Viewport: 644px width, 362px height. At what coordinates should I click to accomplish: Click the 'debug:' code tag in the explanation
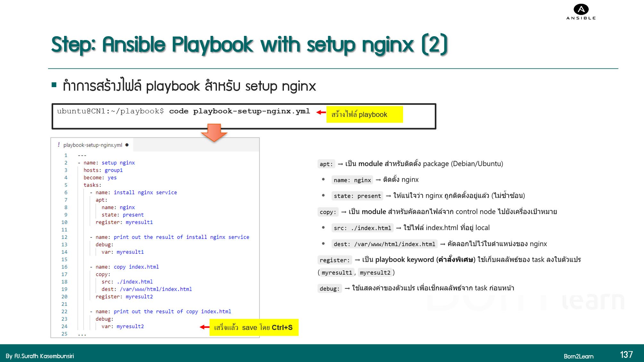tap(329, 288)
